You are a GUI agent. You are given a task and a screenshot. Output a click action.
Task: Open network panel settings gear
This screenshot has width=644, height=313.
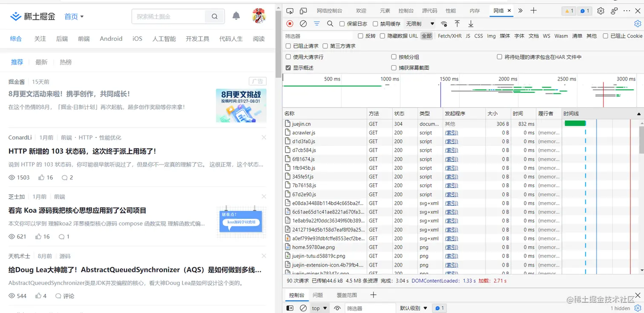(638, 24)
